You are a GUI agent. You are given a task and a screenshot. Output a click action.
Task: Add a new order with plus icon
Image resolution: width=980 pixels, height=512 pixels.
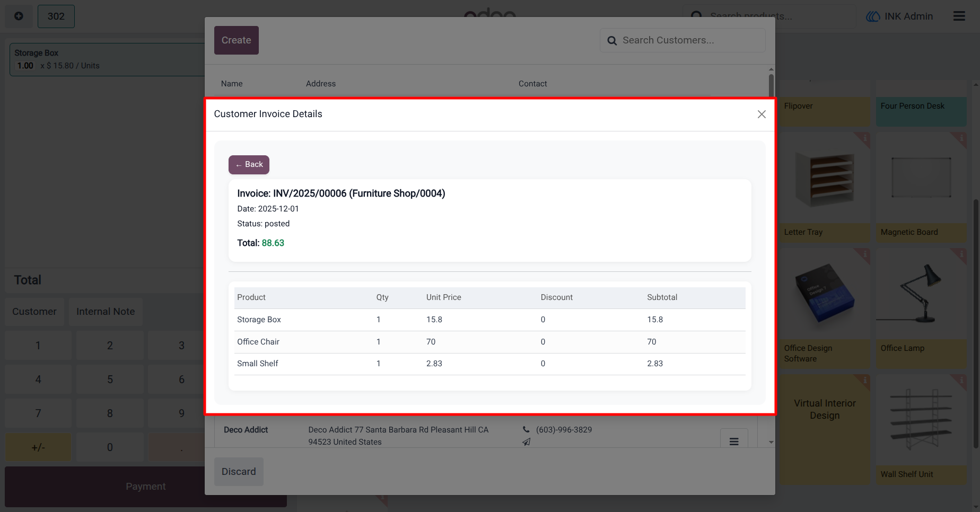pos(19,16)
